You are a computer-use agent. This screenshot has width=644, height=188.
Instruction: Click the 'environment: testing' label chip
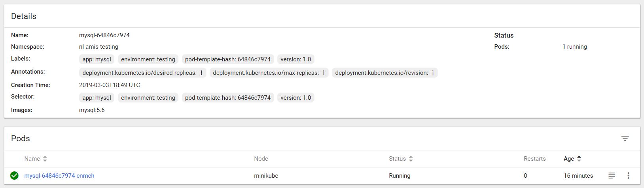[148, 59]
